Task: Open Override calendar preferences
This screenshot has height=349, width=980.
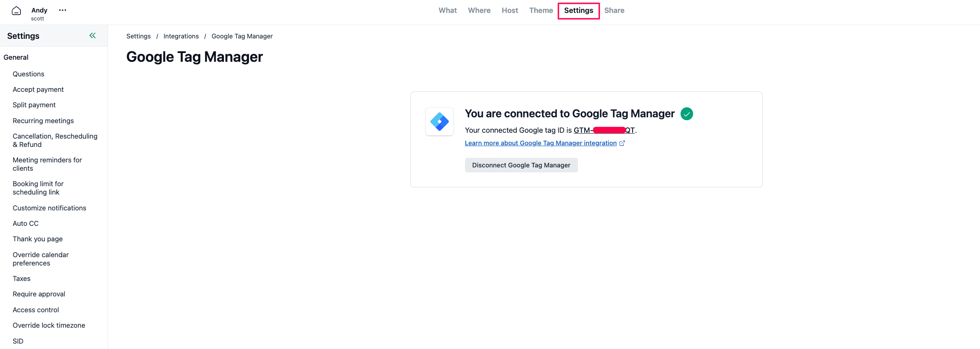Action: coord(40,259)
